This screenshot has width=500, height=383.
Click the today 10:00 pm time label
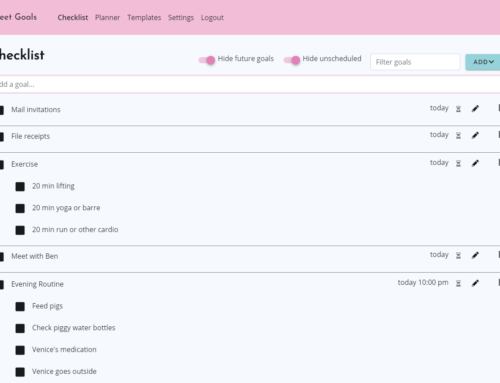click(x=423, y=283)
